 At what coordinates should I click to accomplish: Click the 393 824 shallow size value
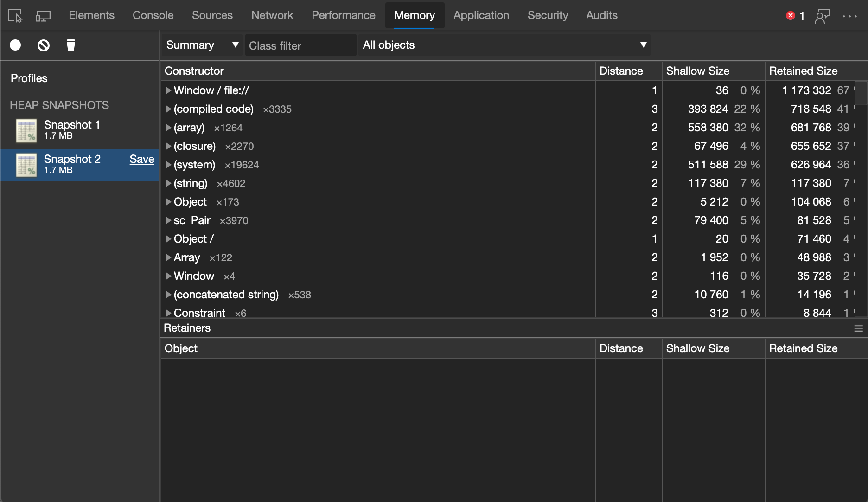click(x=708, y=109)
